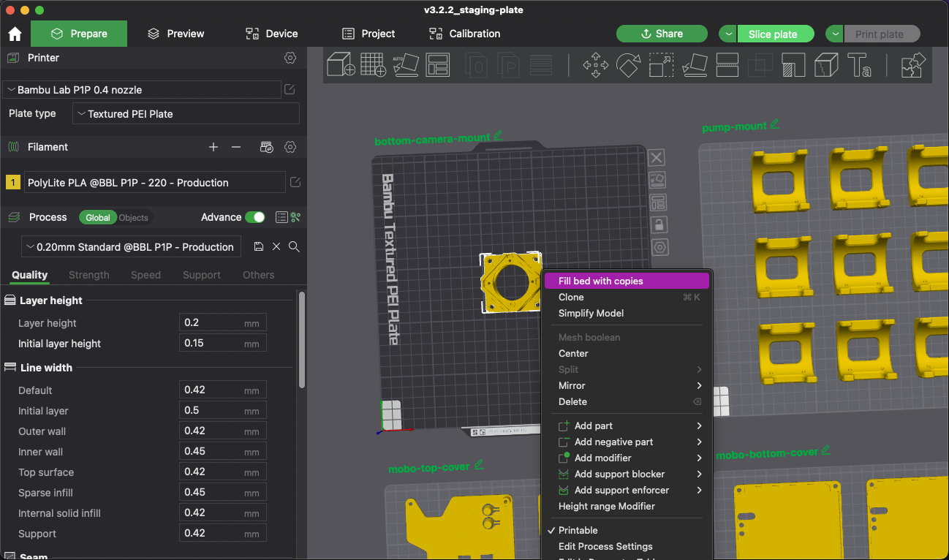Open the Text shape tool

[859, 65]
